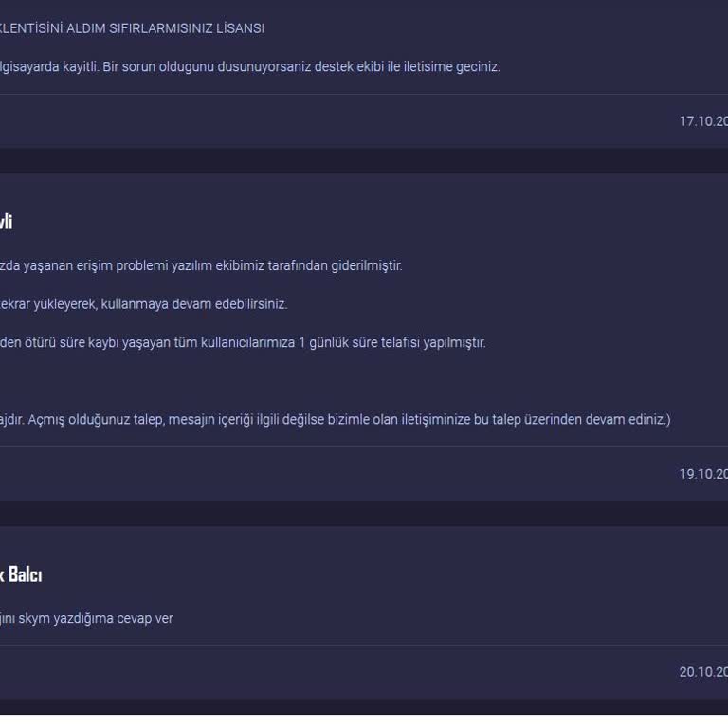Click the line about '1 günlük süre telafisi yapılmıştır'
The image size is (728, 728).
coord(243,342)
